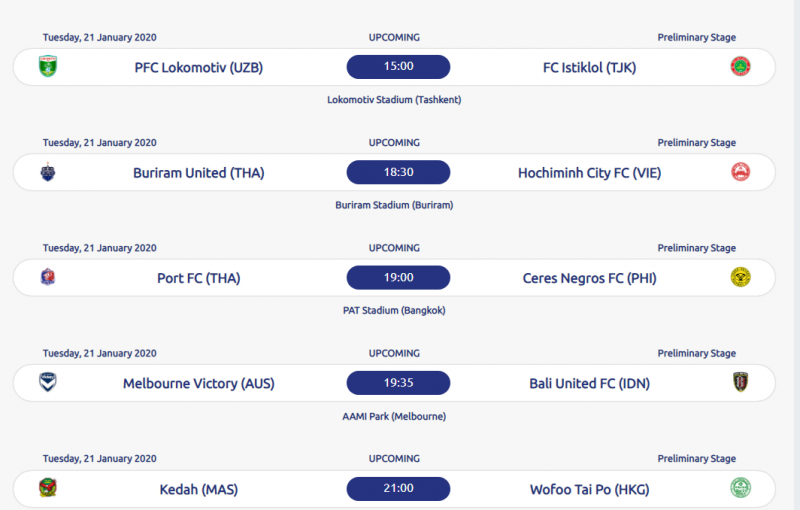Screen dimensions: 800x510
Task: Click the Kedah team crest
Action: point(48,488)
